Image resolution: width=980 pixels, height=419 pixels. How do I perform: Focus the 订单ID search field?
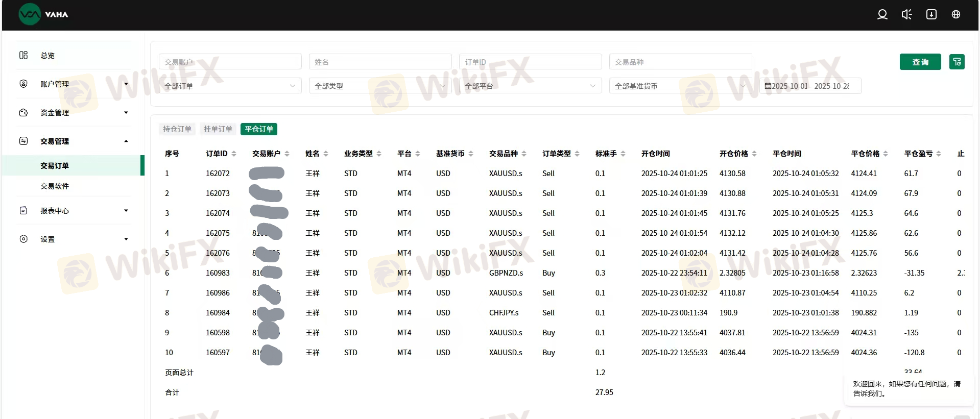coord(531,62)
